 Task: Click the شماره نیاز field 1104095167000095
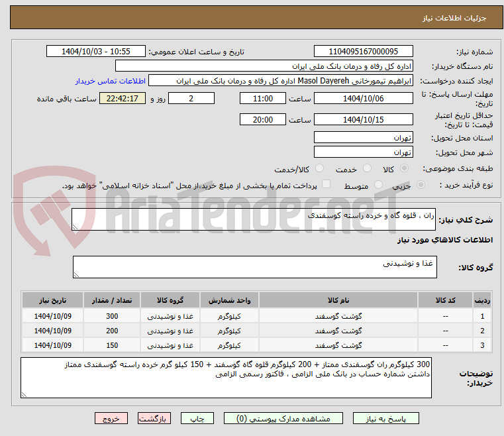[363, 52]
